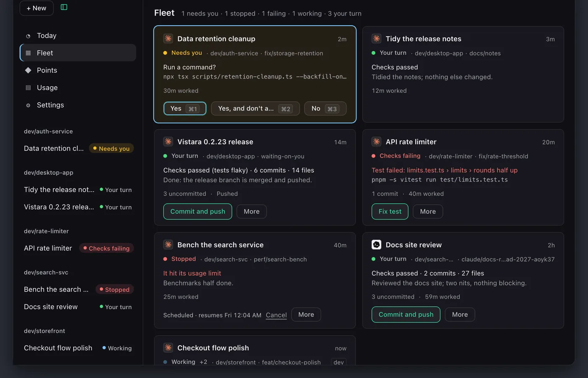Click the Checkout flow polish card icon
The width and height of the screenshot is (588, 378).
click(168, 348)
